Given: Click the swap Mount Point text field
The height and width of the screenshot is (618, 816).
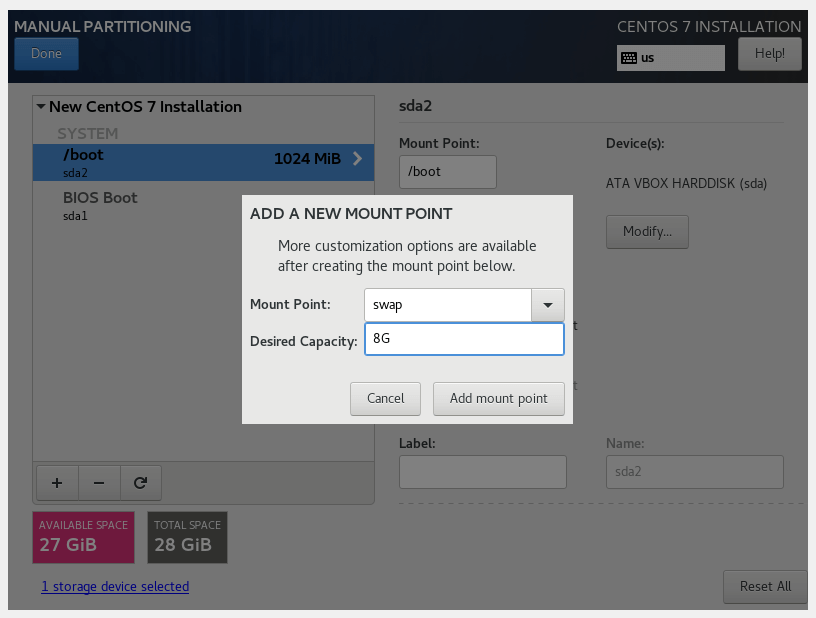Looking at the screenshot, I should tap(447, 305).
